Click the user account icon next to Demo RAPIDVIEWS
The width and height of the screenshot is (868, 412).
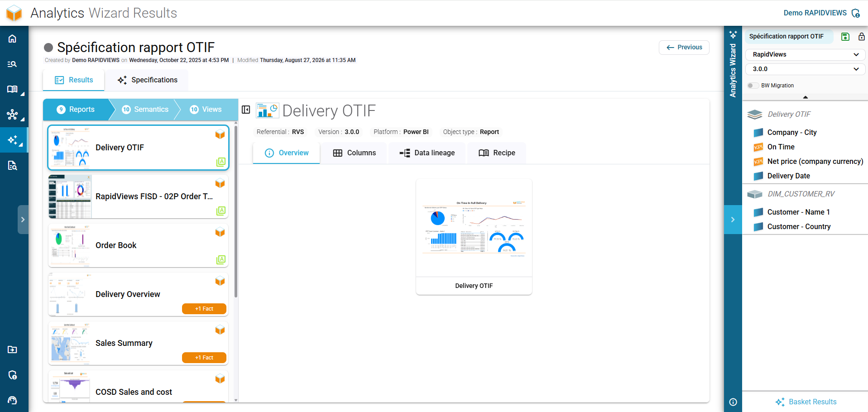(856, 13)
